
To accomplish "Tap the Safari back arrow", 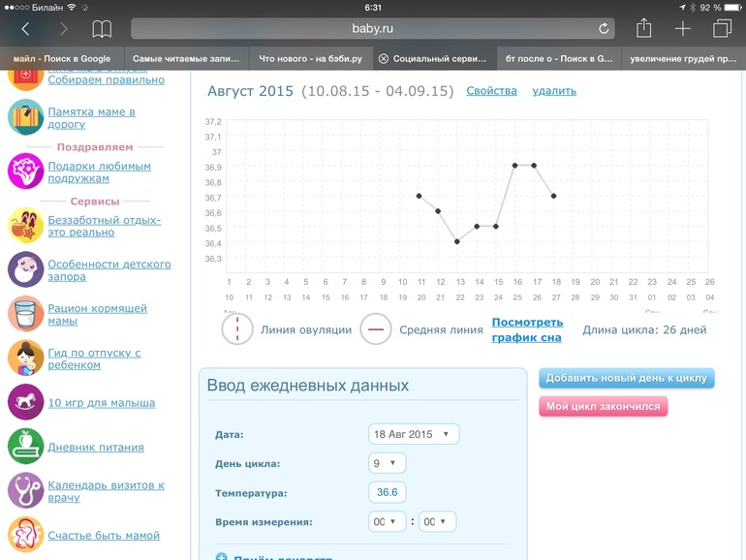I will pos(25,30).
